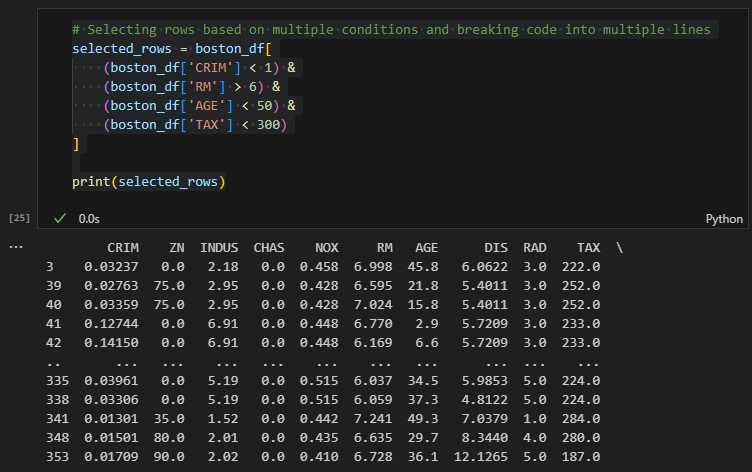752x472 pixels.
Task: Click the DIS column header in the output
Action: tap(496, 248)
